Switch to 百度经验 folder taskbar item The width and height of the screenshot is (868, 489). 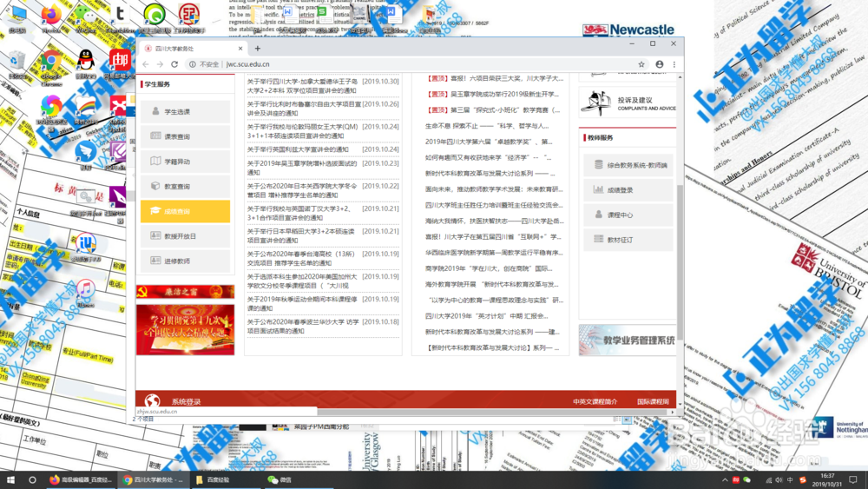[x=226, y=479]
